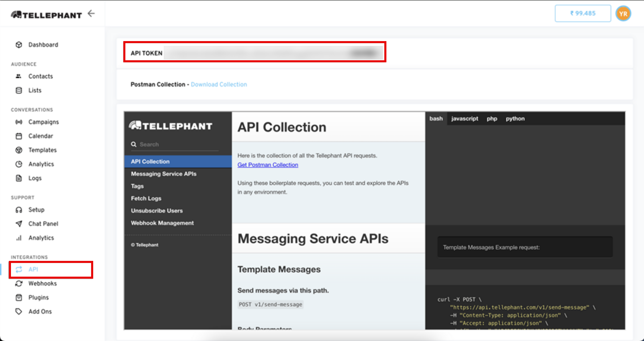The width and height of the screenshot is (644, 341).
Task: Click the Templates icon in sidebar
Action: pyautogui.click(x=19, y=150)
